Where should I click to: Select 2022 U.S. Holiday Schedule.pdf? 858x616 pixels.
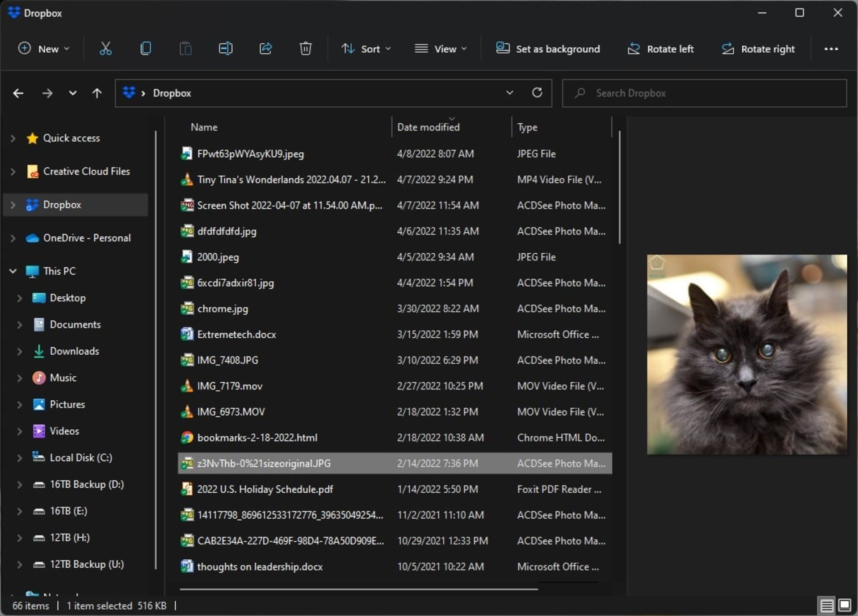[265, 489]
